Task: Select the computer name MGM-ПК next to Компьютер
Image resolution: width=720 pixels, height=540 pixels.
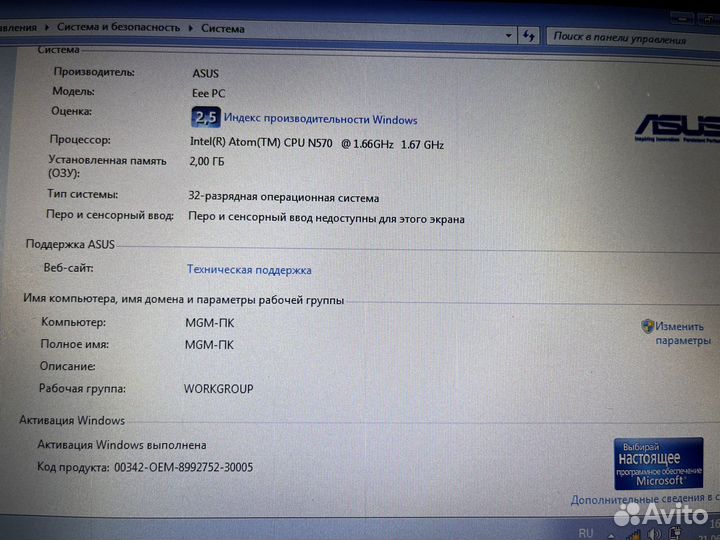Action: [209, 323]
